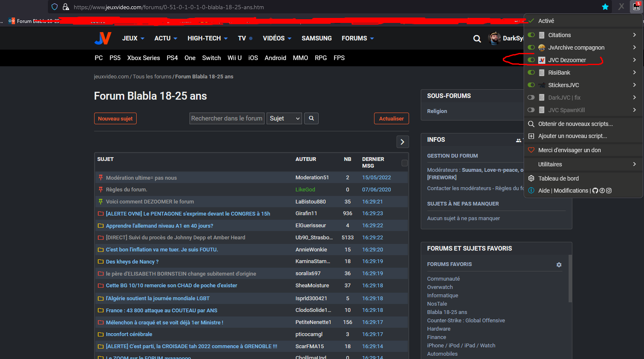Toggle the RisiBank script off

click(x=531, y=73)
